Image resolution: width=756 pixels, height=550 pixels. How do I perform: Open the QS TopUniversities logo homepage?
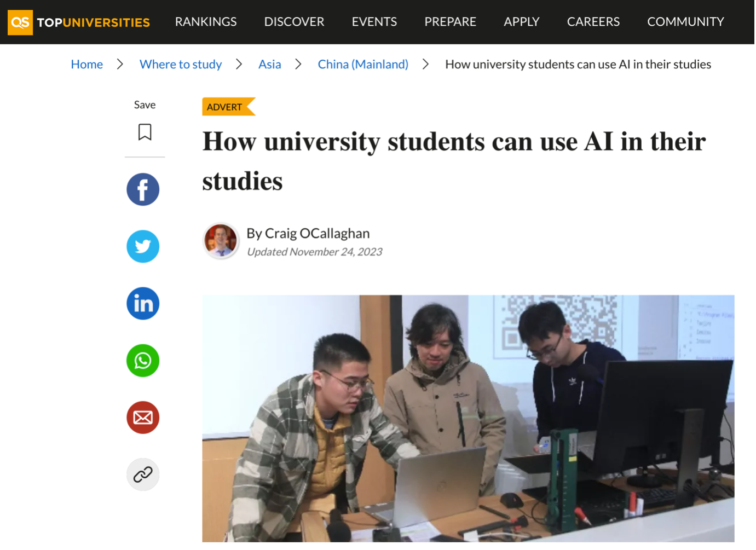pyautogui.click(x=79, y=22)
